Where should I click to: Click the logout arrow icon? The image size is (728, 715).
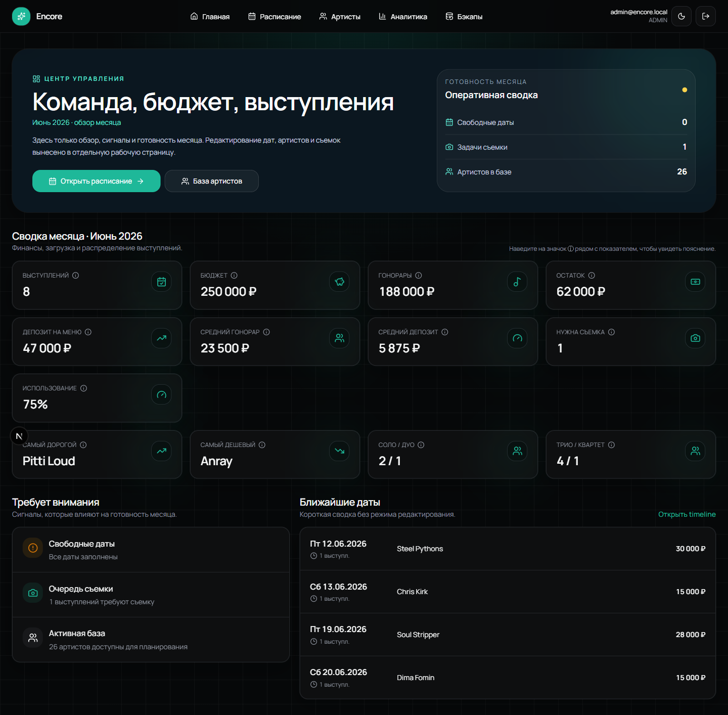(706, 16)
